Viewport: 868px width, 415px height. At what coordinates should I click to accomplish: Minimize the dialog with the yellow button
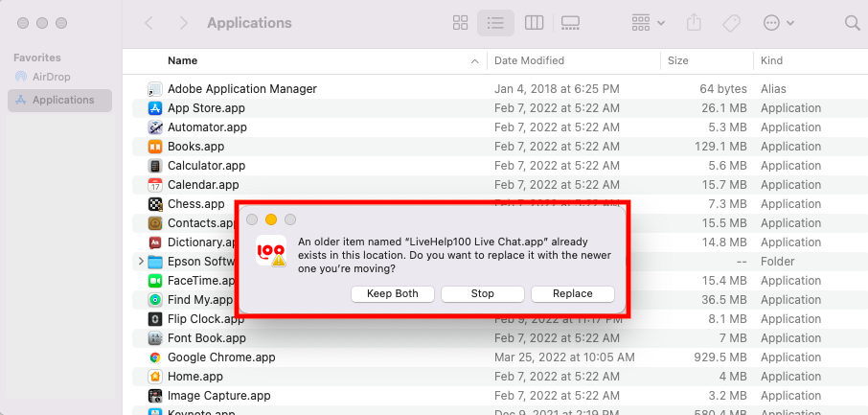point(271,220)
